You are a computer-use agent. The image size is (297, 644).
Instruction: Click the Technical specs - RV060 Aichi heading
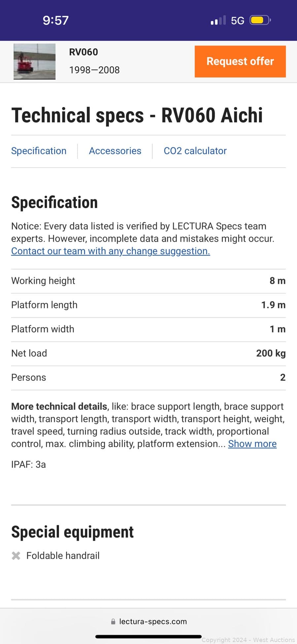137,115
